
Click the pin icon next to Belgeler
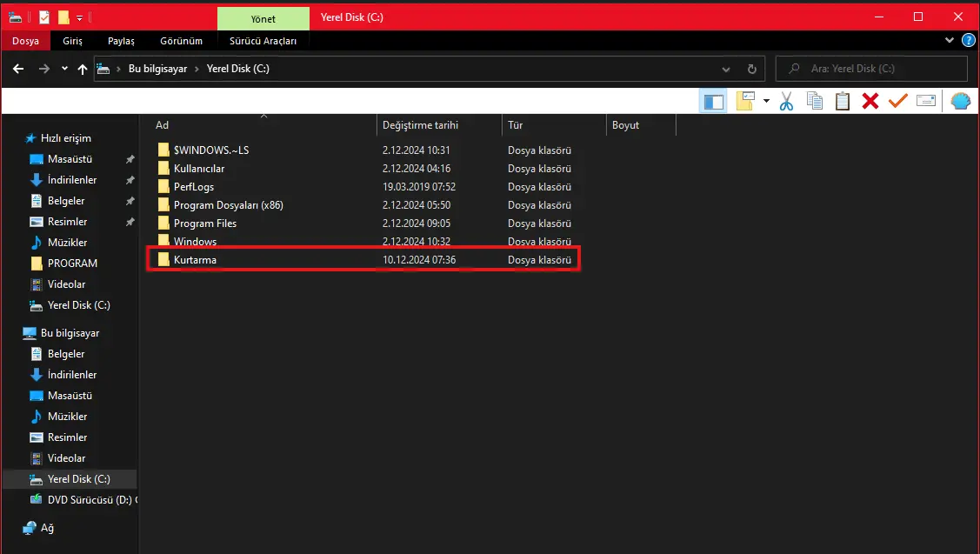(x=130, y=201)
